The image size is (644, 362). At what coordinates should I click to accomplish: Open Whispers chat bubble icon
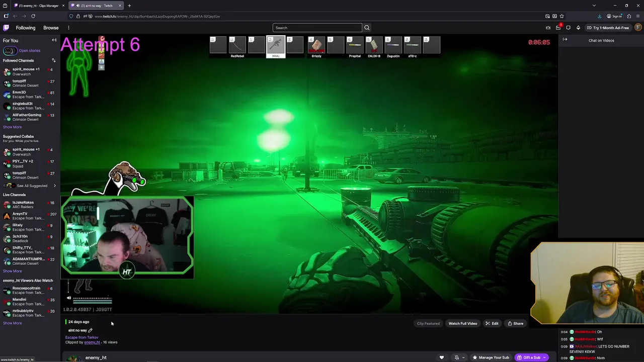click(568, 28)
